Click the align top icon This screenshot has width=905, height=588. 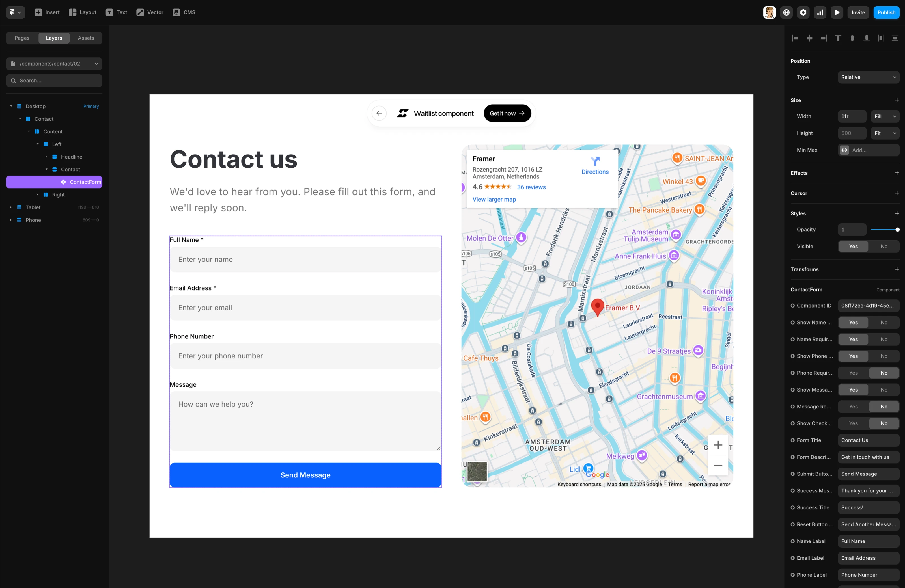pos(838,38)
